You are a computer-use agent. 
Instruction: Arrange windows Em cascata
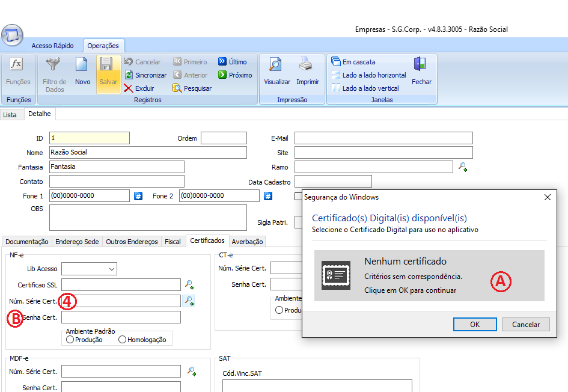353,62
